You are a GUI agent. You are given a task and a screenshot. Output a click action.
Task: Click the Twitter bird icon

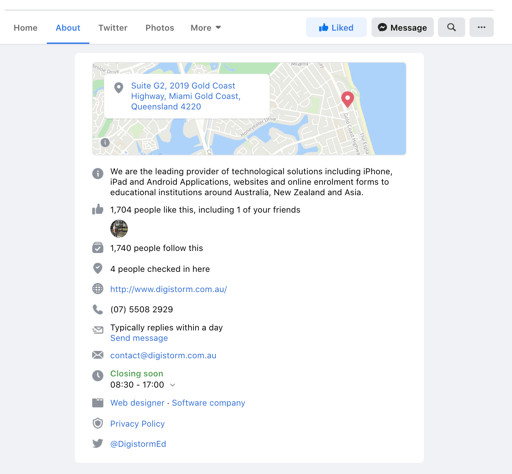click(98, 443)
